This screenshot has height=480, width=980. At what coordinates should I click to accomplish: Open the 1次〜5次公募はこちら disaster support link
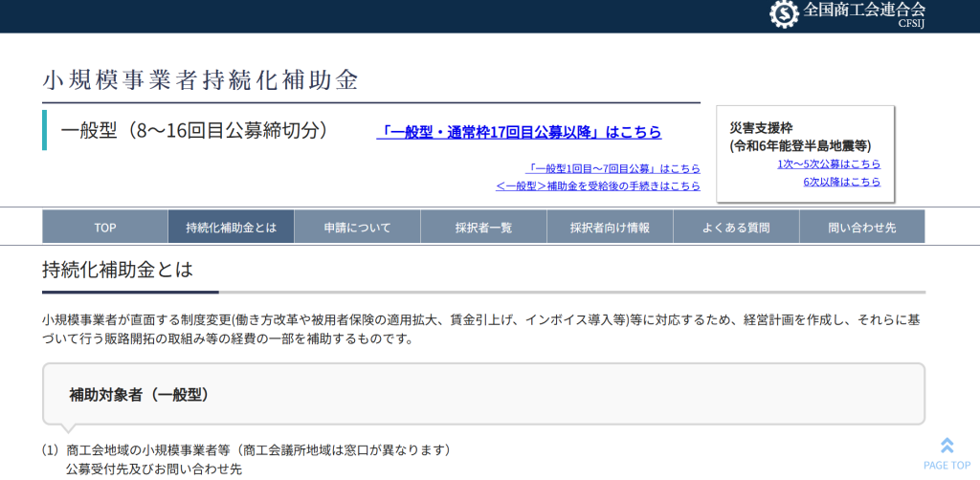(x=829, y=164)
